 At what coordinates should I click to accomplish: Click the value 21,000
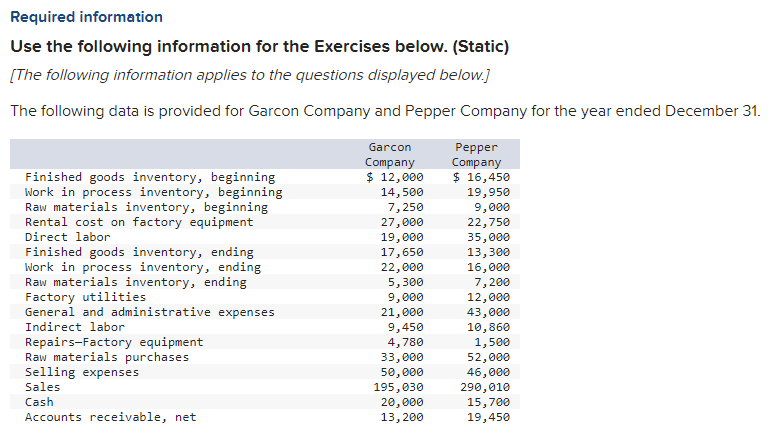tap(402, 312)
